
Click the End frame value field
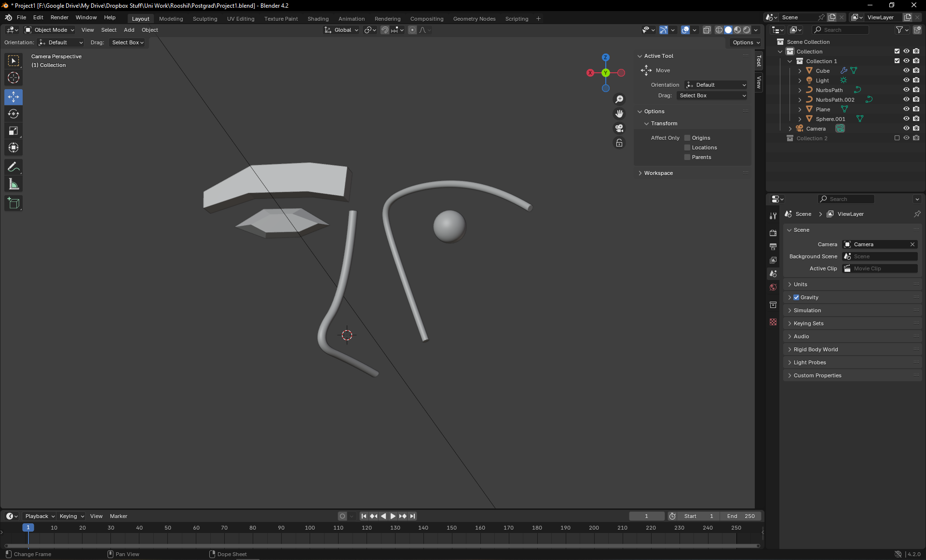[742, 516]
